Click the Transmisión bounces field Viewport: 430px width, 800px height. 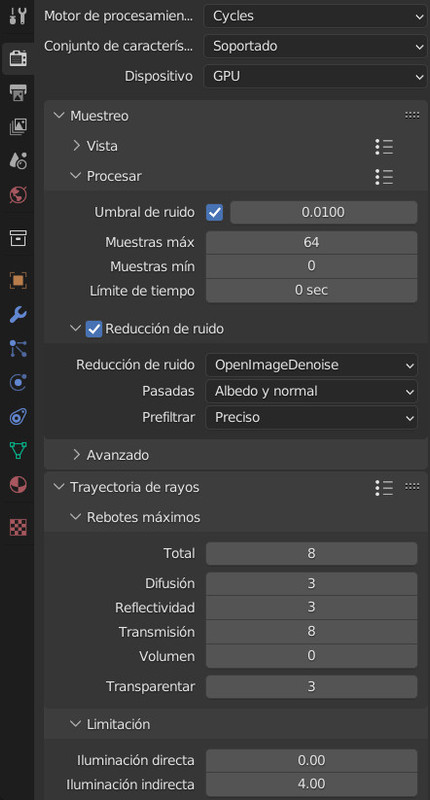coord(312,632)
